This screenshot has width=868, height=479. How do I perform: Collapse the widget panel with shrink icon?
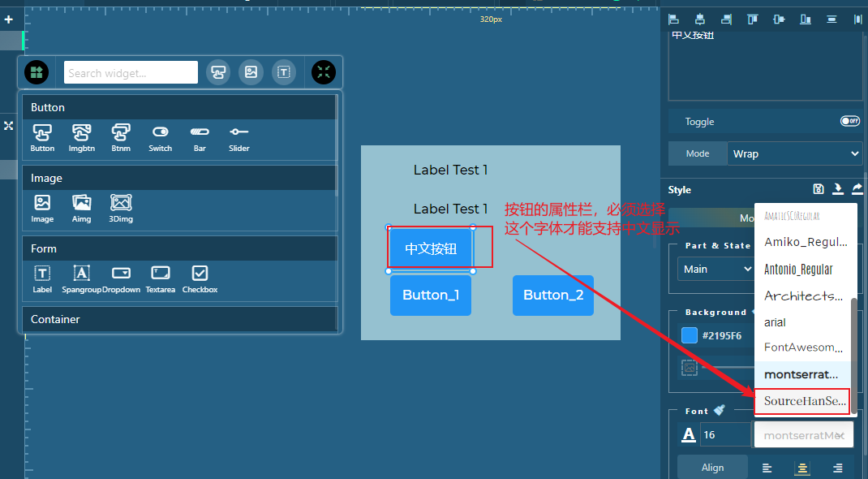[x=324, y=72]
